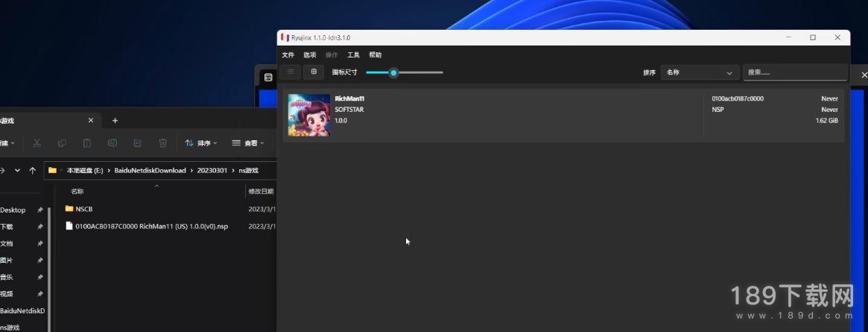Unpin 图片 via its pin icon
The height and width of the screenshot is (332, 868).
click(39, 260)
